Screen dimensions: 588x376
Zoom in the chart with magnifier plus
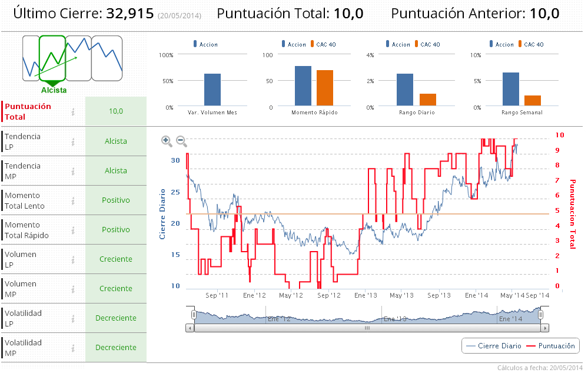[167, 141]
